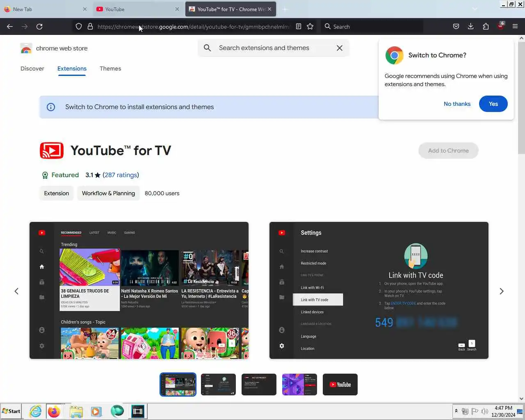Click the green globe taskbar icon
Image resolution: width=525 pixels, height=420 pixels.
(x=117, y=411)
